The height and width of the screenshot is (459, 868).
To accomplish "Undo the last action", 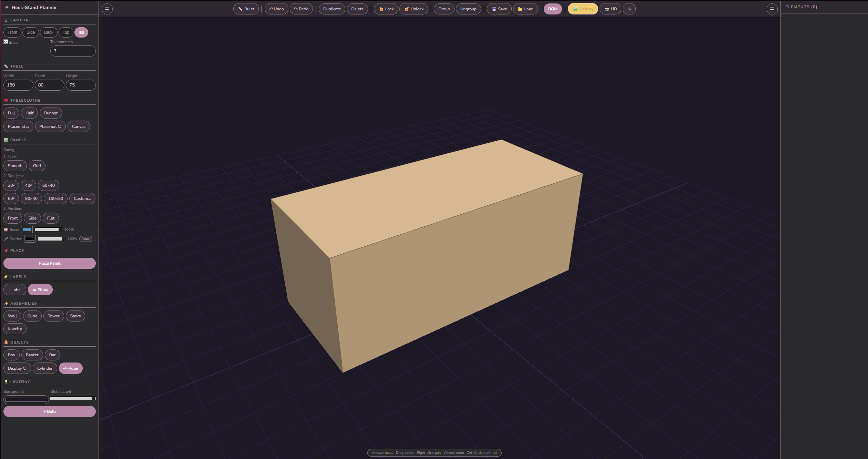I will (x=276, y=9).
